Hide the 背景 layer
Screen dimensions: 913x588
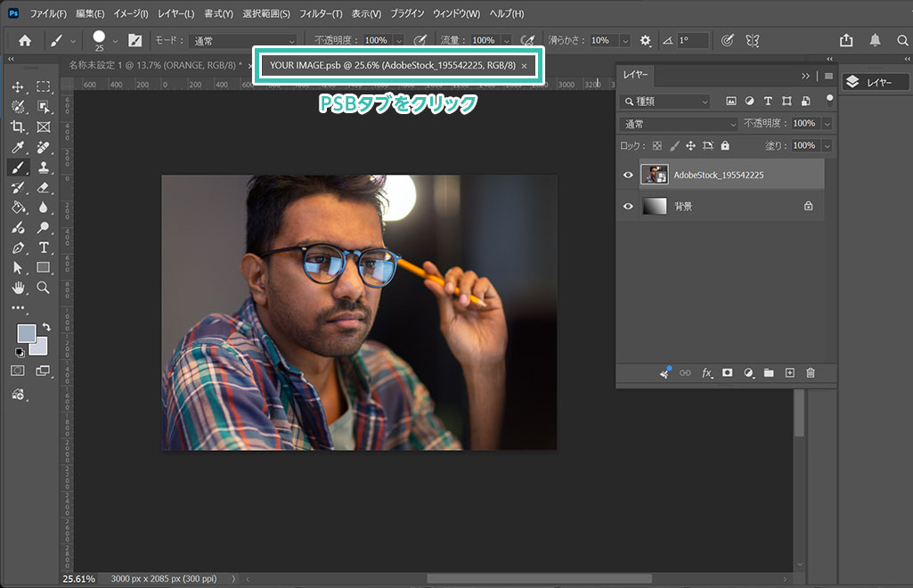tap(628, 206)
